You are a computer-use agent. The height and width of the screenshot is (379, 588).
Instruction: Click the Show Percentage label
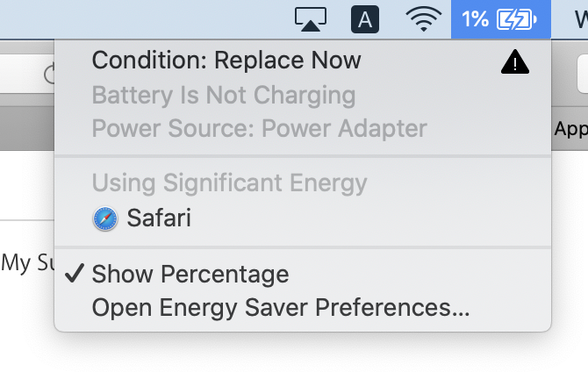click(190, 274)
